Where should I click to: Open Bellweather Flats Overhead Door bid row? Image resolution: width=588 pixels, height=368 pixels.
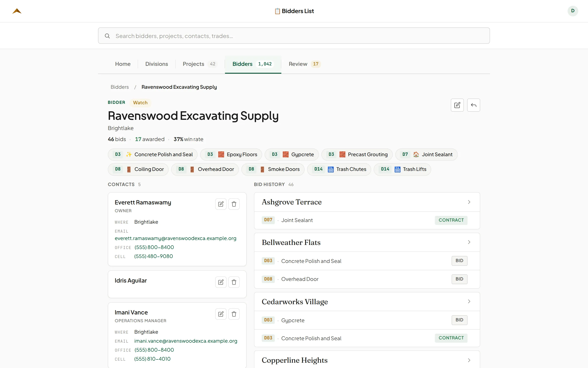[x=367, y=279]
